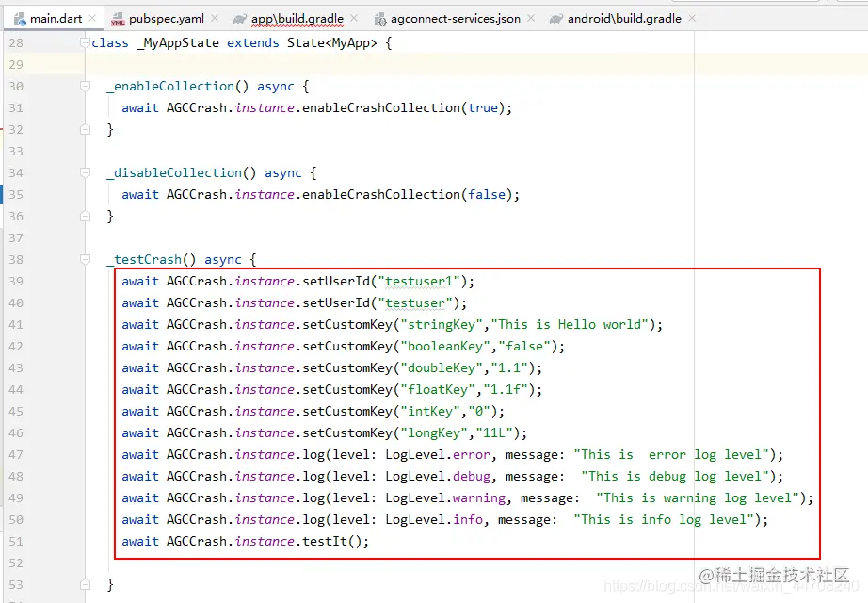Click the _MyAppState class name
868x603 pixels.
178,43
